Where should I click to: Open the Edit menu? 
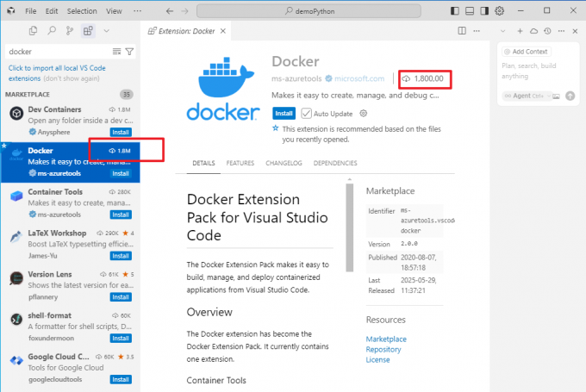(x=52, y=11)
